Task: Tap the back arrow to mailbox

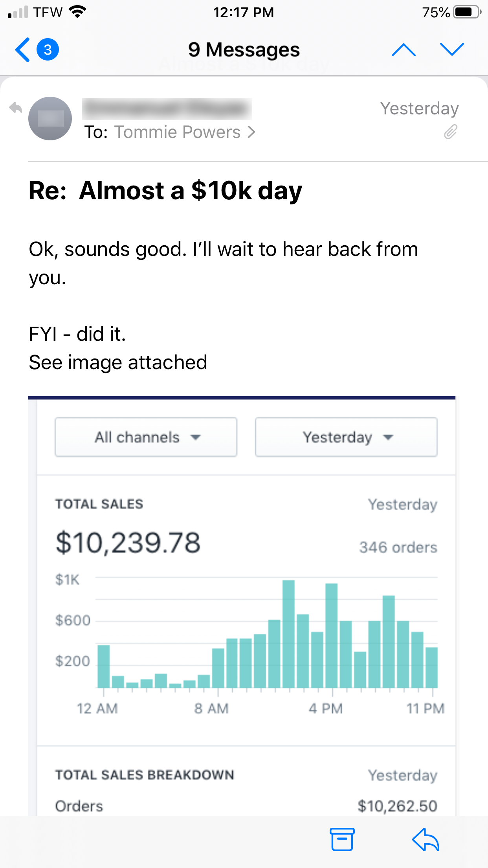Action: pyautogui.click(x=23, y=50)
